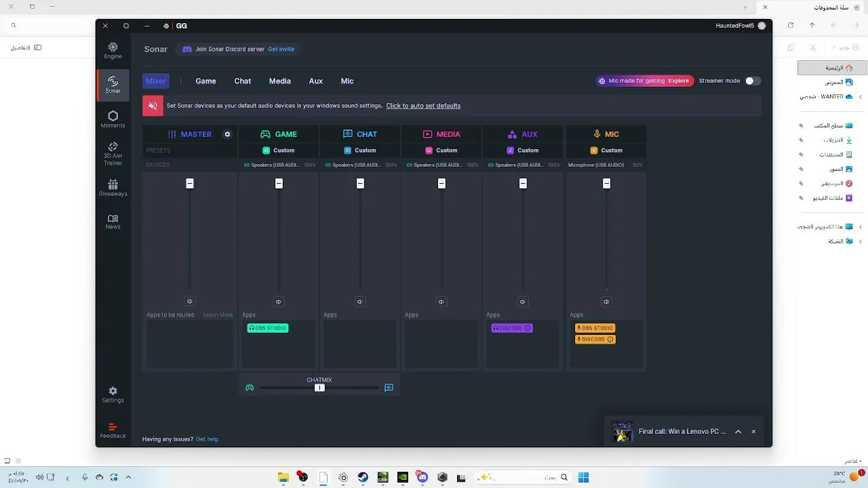Click the Mic made for gaming Explore button
This screenshot has height=488, width=868.
coord(645,81)
